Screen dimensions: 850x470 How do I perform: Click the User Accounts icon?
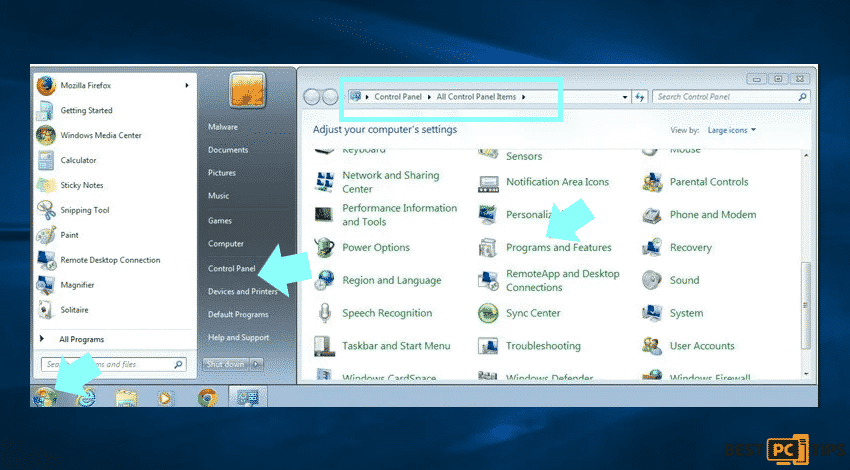click(652, 346)
